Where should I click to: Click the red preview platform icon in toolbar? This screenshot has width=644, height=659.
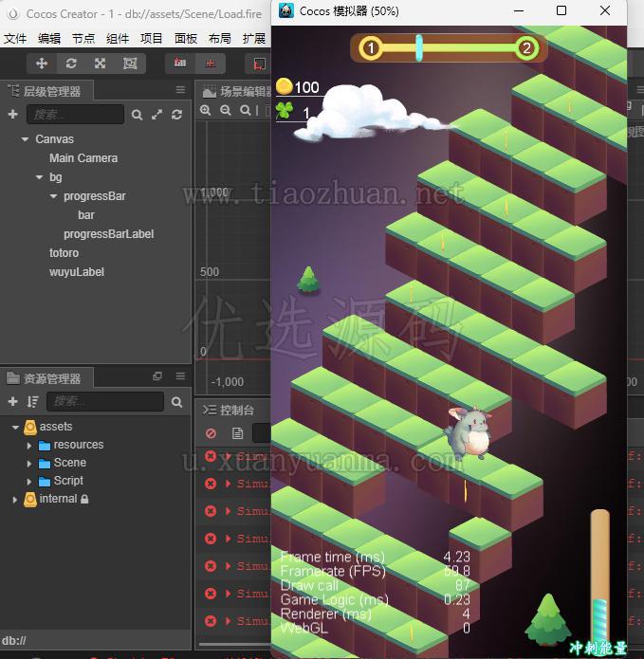click(259, 64)
